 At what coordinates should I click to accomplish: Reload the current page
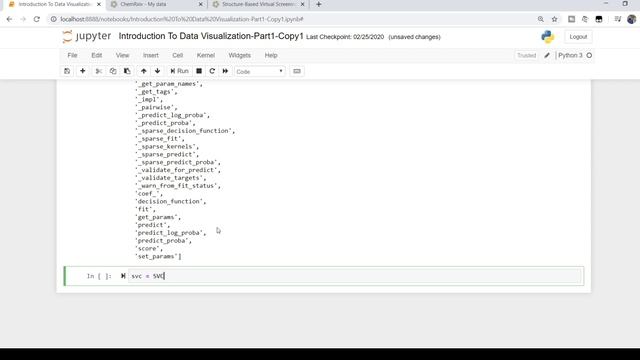[x=37, y=19]
